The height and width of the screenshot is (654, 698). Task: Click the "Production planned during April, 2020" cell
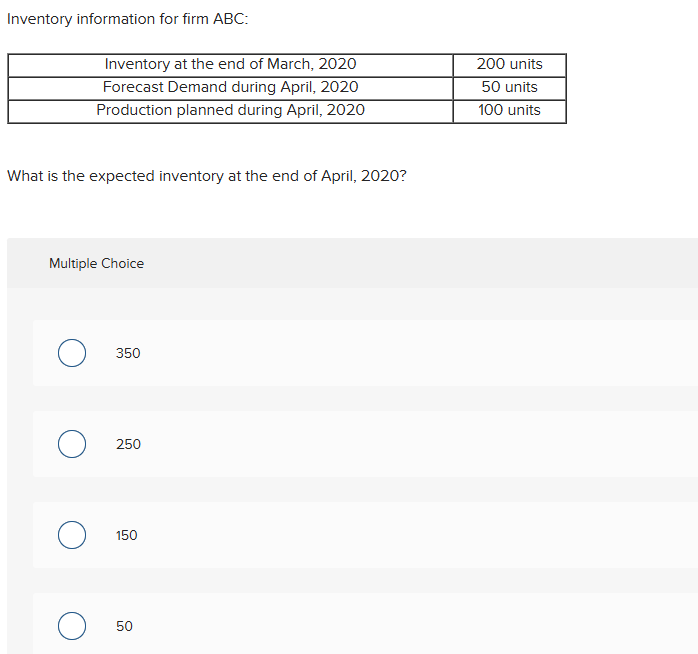[x=230, y=110]
